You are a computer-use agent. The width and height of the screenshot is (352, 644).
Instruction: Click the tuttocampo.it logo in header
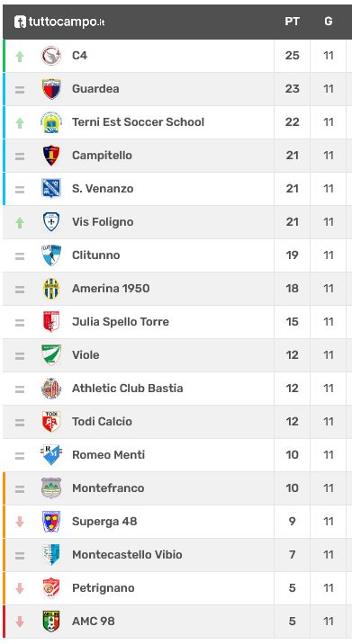click(59, 22)
